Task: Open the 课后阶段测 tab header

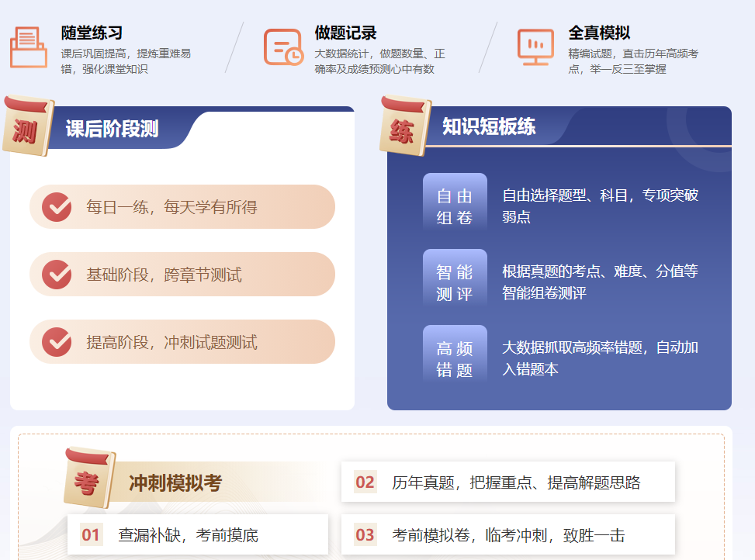Action: (x=113, y=130)
